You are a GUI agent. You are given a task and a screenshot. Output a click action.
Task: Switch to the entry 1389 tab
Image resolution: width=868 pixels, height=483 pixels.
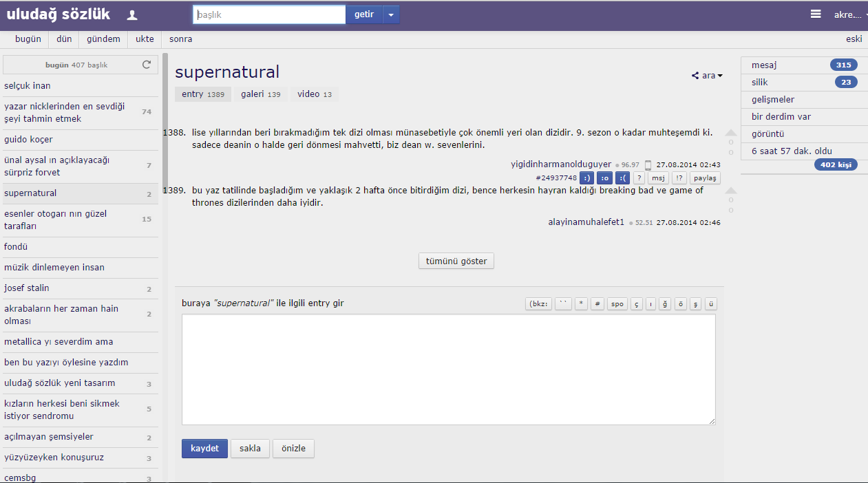pyautogui.click(x=203, y=94)
